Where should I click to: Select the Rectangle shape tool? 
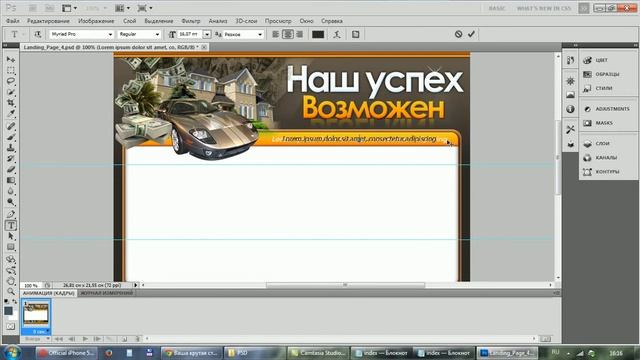click(x=11, y=247)
